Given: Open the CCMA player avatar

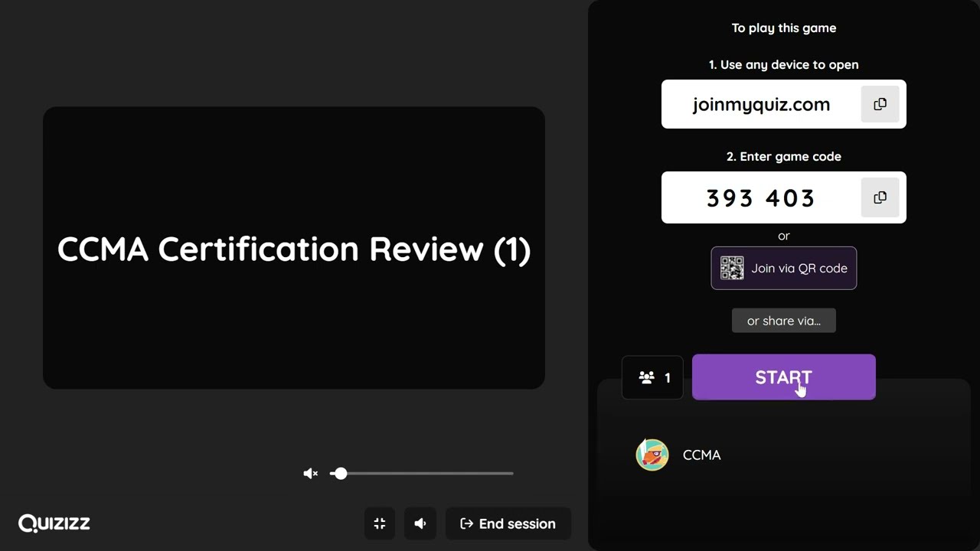Looking at the screenshot, I should 652,455.
